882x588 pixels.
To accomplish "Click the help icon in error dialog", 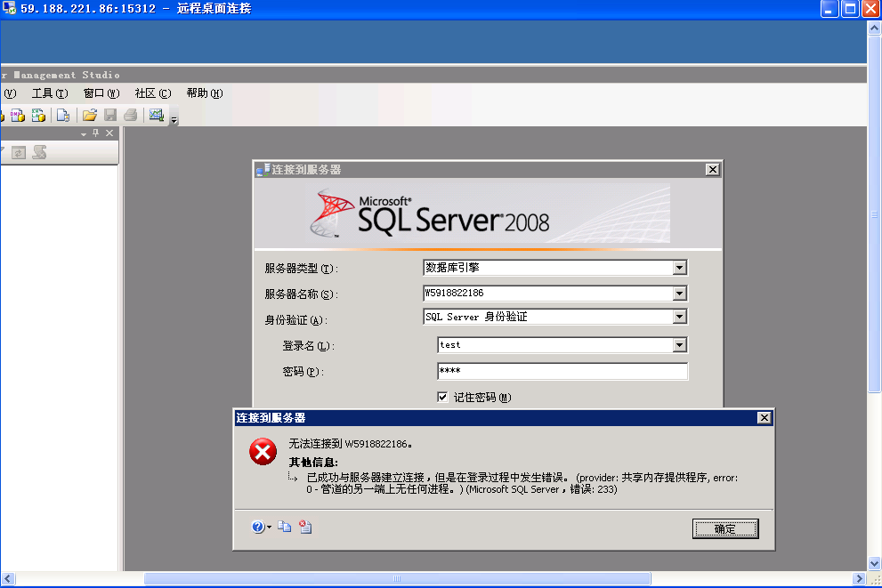I will tap(257, 527).
